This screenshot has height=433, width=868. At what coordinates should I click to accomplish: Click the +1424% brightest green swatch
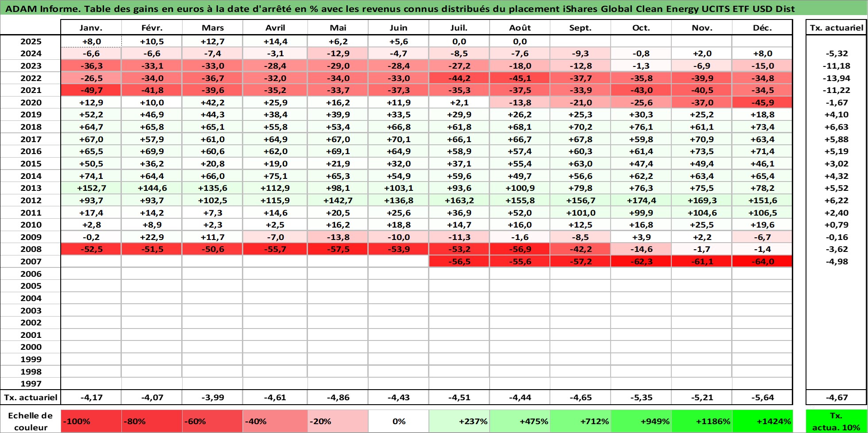click(763, 421)
